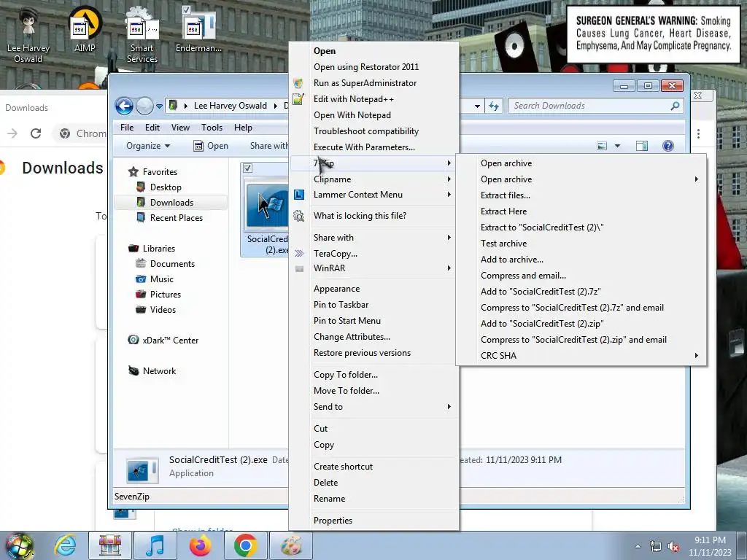Open the Edit menu
Screen dimensions: 747x560
point(152,127)
